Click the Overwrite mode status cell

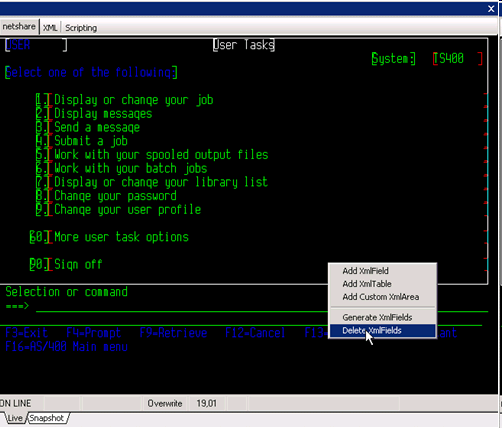[165, 403]
